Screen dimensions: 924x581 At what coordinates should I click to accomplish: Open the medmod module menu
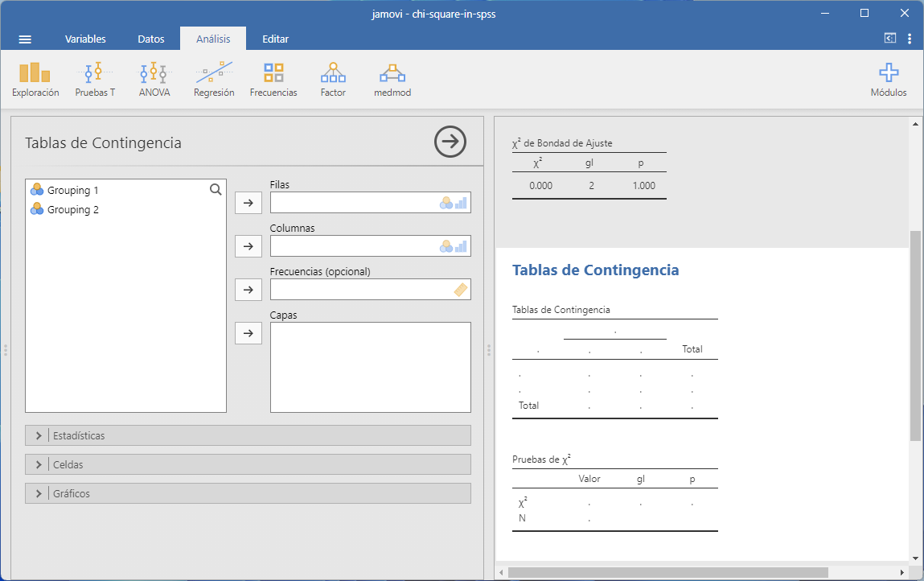tap(392, 80)
